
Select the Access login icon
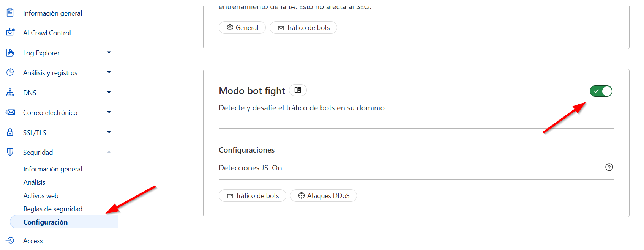(10, 240)
